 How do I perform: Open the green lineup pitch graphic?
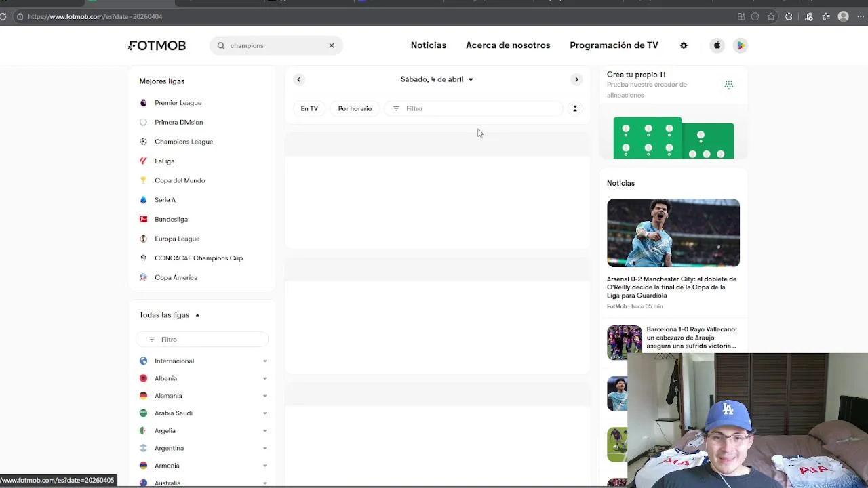pos(673,138)
